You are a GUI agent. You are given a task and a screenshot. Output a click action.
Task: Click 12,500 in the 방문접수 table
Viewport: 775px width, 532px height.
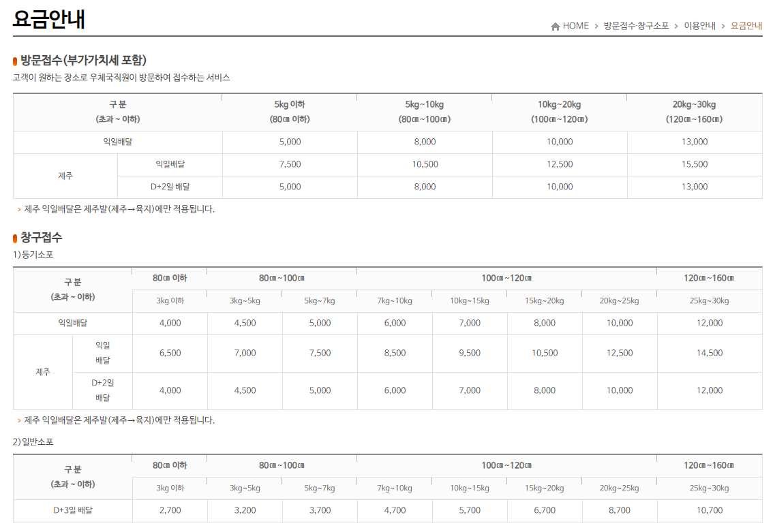click(560, 164)
